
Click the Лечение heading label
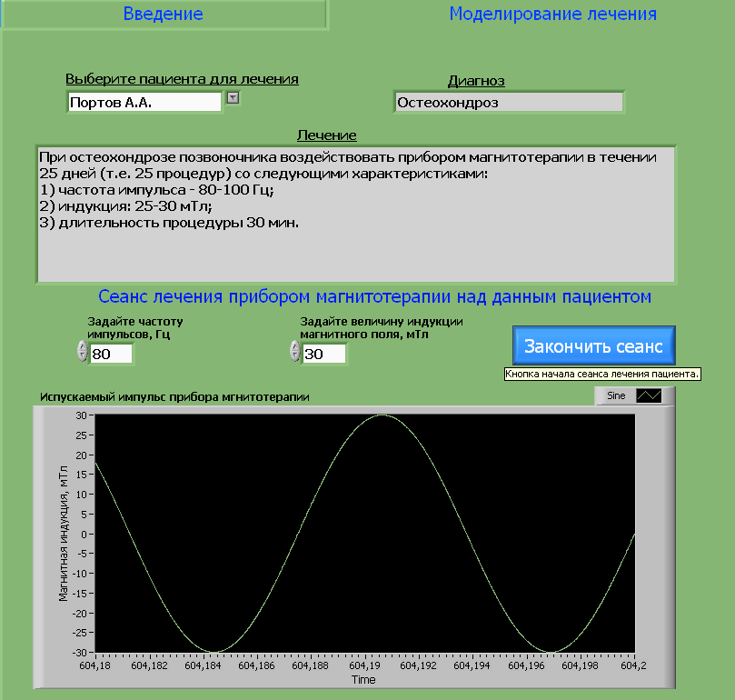327,135
